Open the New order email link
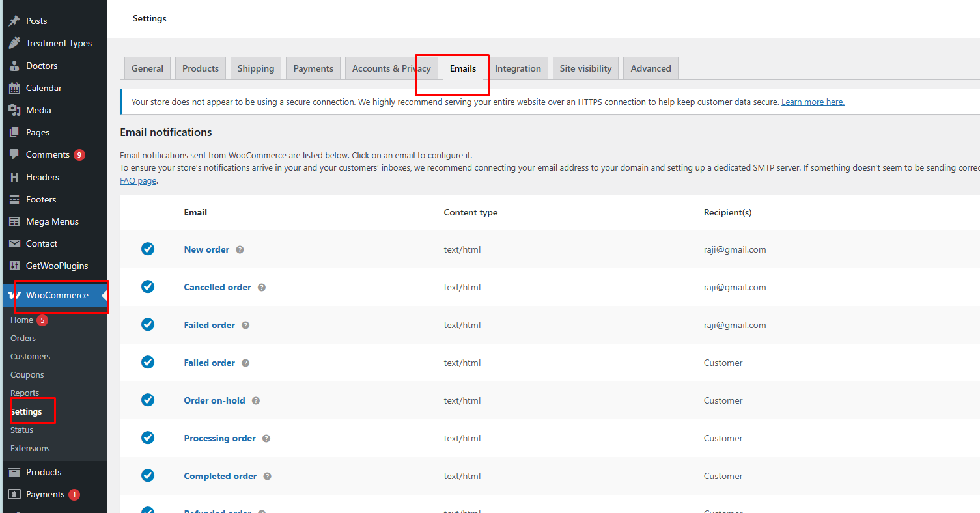The image size is (980, 513). 206,249
